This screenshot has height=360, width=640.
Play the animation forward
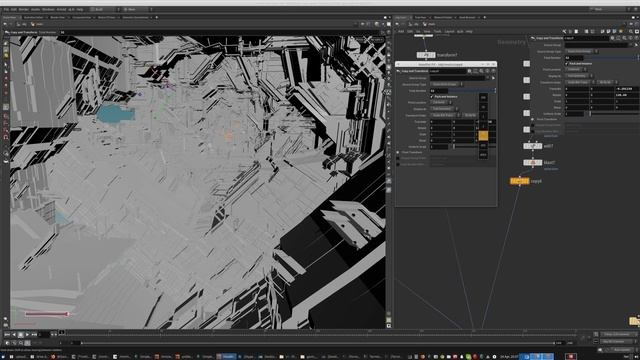point(28,334)
